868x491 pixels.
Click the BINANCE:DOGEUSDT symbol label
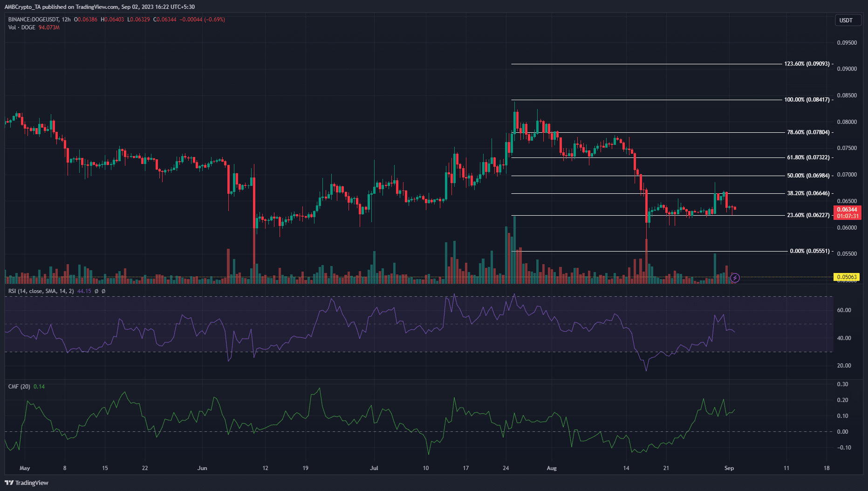pyautogui.click(x=34, y=20)
